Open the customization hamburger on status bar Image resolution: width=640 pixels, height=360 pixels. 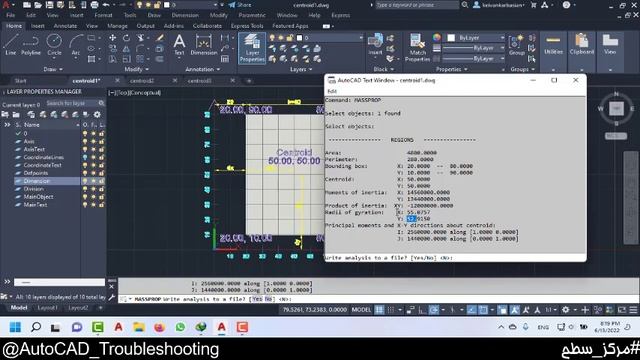(x=633, y=310)
